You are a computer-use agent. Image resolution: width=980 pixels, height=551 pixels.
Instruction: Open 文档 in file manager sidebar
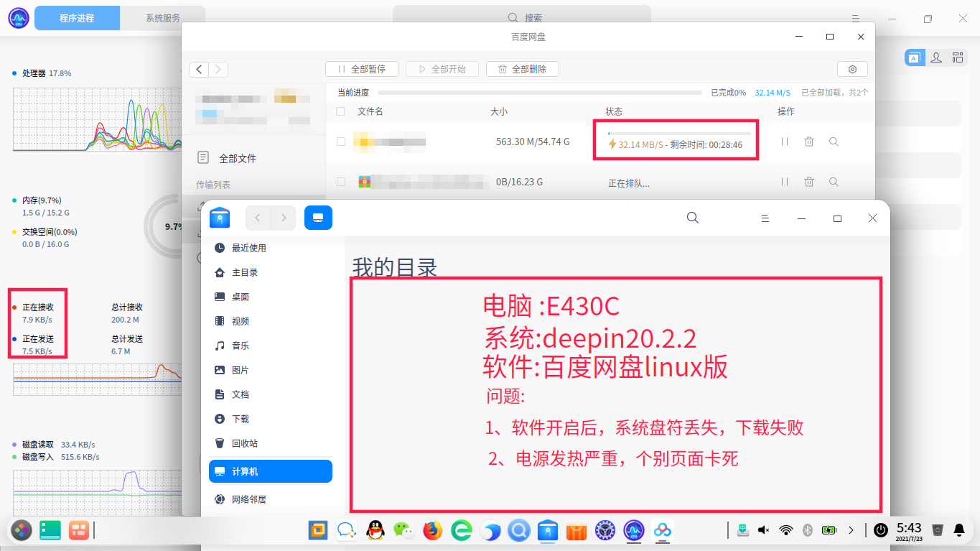[x=271, y=394]
